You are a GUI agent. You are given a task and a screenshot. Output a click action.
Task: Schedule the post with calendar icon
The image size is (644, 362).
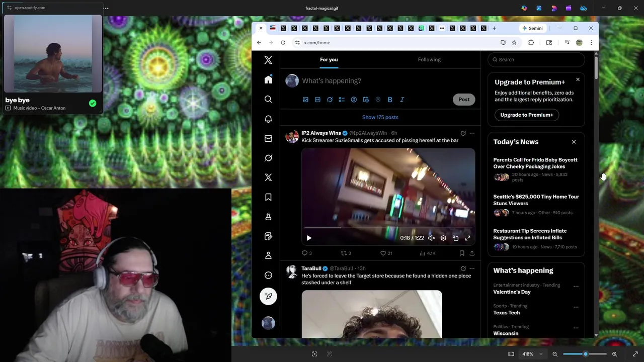coord(366,100)
